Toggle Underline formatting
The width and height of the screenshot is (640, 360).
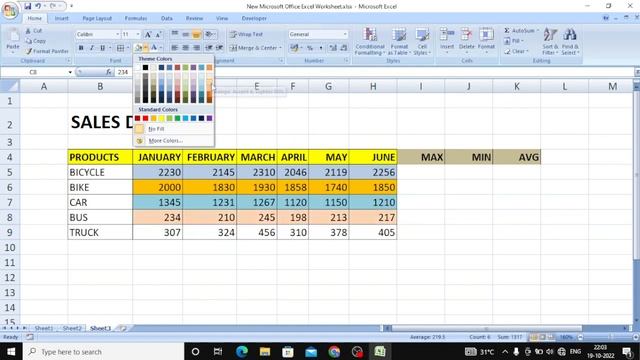coord(102,48)
